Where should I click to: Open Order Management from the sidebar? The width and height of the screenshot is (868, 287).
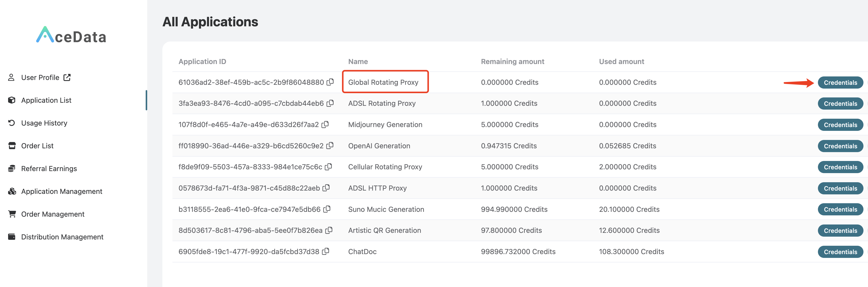53,214
